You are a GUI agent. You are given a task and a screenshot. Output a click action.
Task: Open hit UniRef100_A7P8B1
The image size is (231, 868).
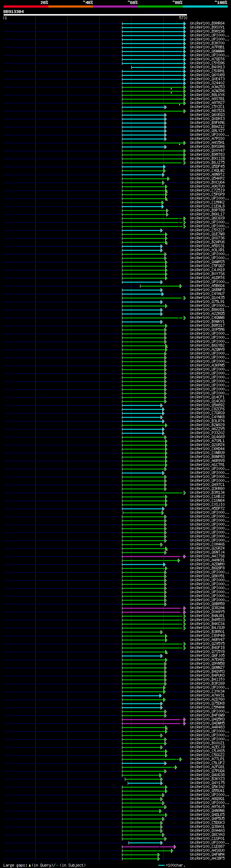pyautogui.click(x=207, y=47)
